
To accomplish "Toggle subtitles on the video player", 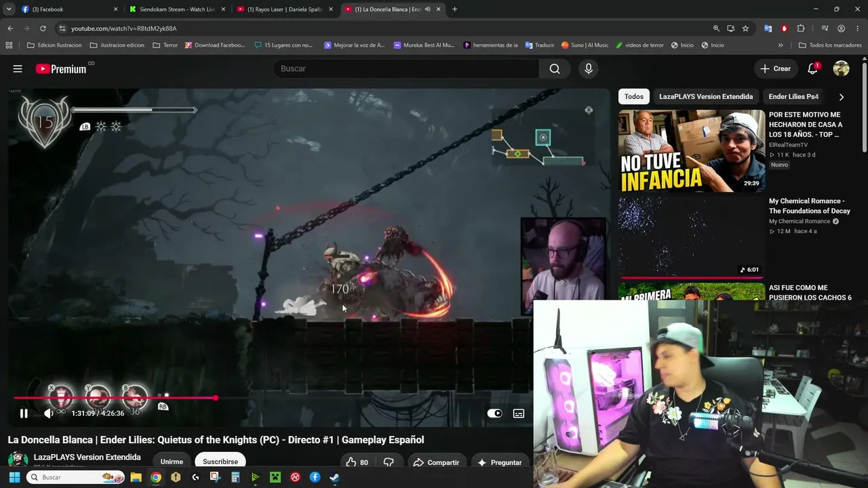I will [x=519, y=413].
